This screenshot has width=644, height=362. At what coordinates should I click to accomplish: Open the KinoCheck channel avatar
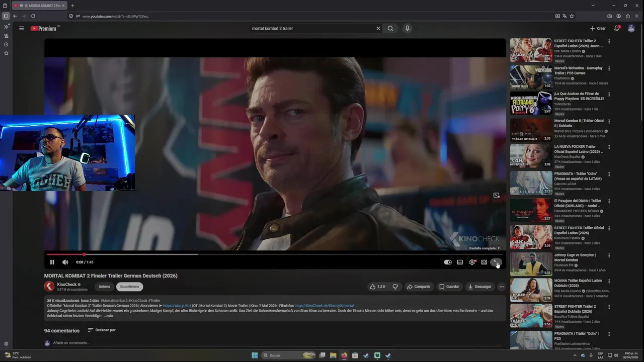click(x=49, y=287)
